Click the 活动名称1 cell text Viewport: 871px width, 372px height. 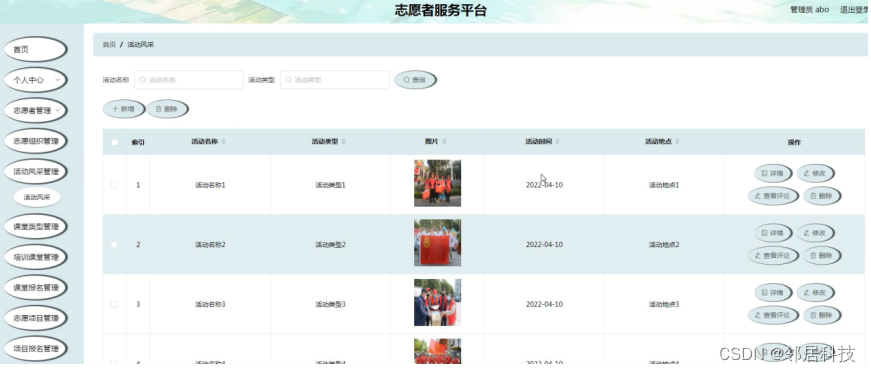click(210, 185)
